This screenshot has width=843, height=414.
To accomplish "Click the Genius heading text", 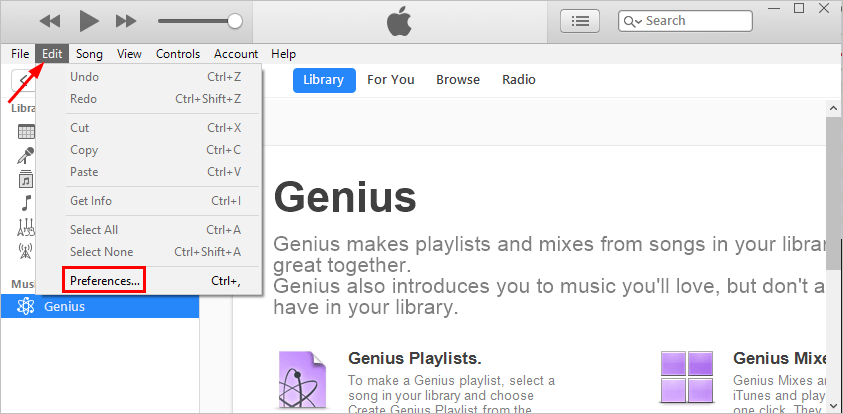I will [345, 197].
